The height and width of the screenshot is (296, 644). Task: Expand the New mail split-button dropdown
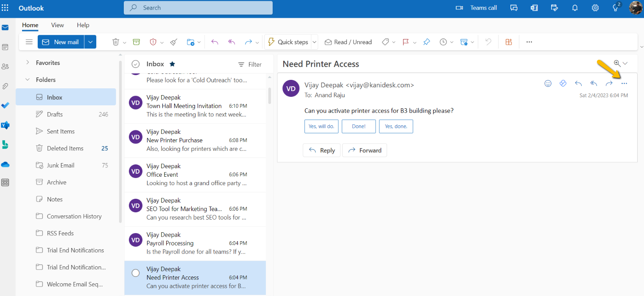click(x=90, y=42)
